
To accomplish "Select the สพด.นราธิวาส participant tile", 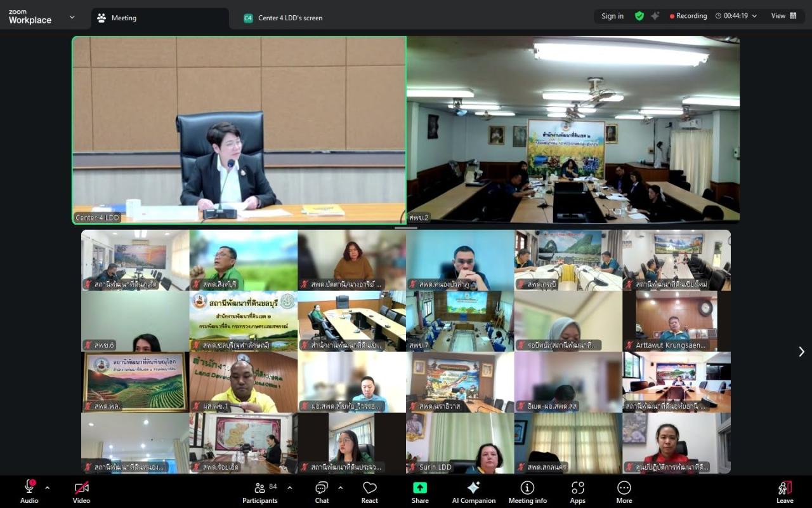I will [x=460, y=382].
